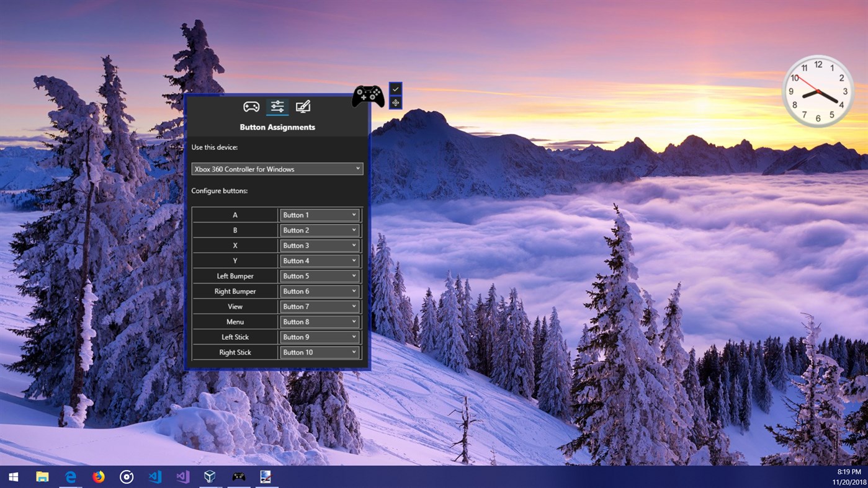Open the gamepad view tab icon

click(x=251, y=107)
